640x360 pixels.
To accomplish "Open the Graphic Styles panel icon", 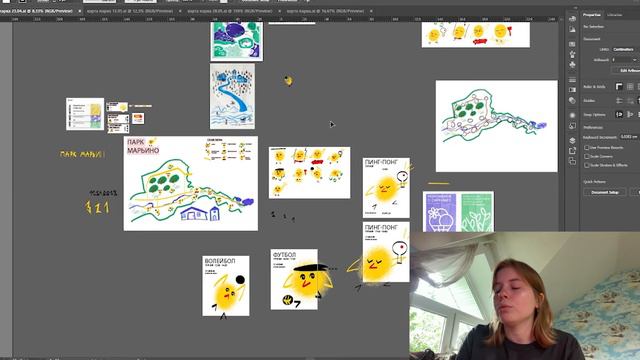I will point(572,126).
